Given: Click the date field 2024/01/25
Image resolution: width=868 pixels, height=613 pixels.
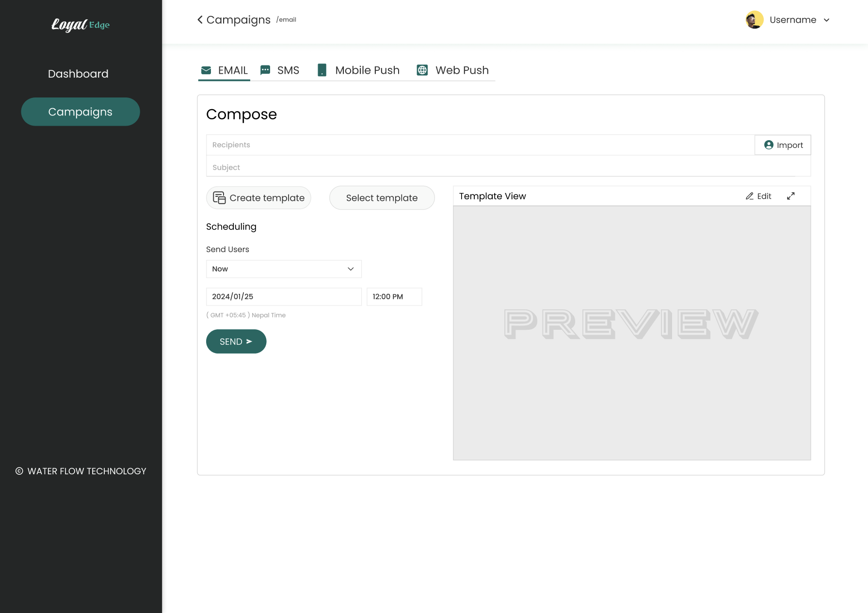Looking at the screenshot, I should coord(284,297).
